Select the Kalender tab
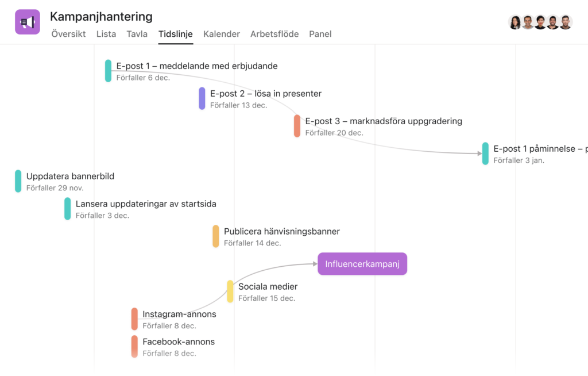Viewport: 588px width, 376px height. (x=222, y=34)
